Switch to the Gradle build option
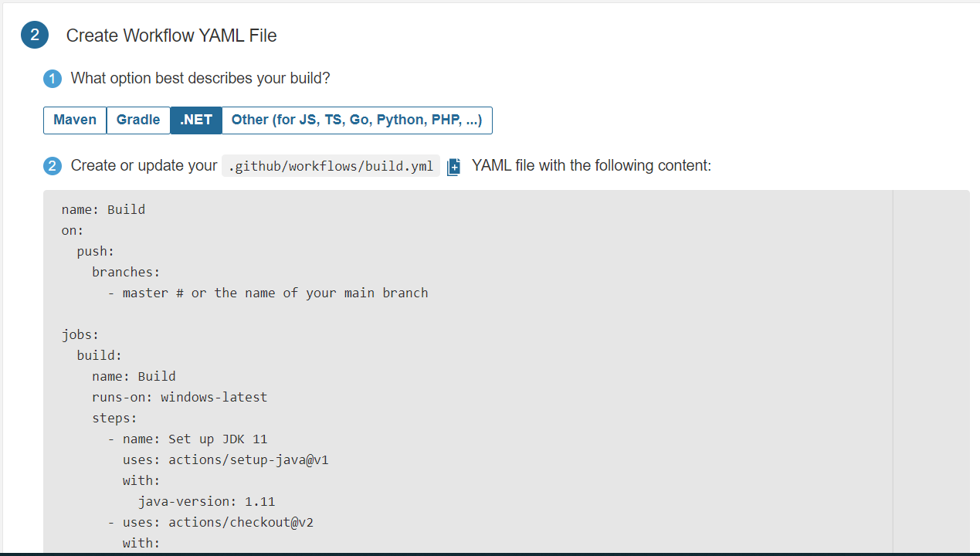This screenshot has height=556, width=980. click(137, 120)
